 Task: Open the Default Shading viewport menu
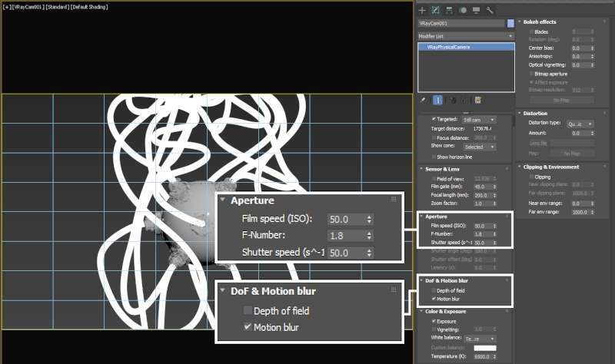coord(88,6)
